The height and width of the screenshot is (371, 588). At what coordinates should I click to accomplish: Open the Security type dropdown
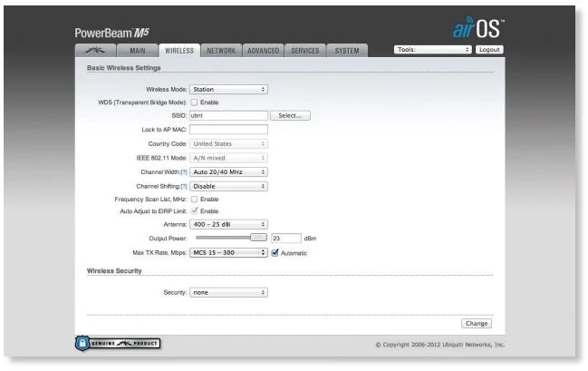click(228, 293)
